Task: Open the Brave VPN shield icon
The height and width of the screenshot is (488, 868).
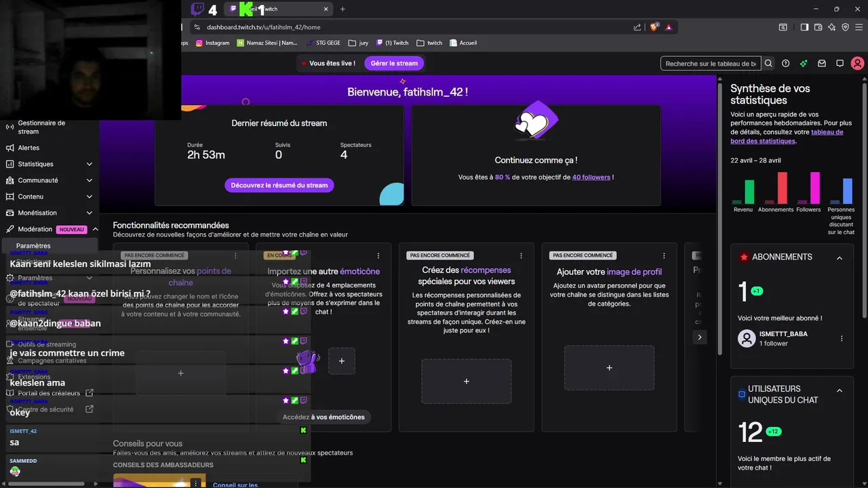Action: (845, 27)
